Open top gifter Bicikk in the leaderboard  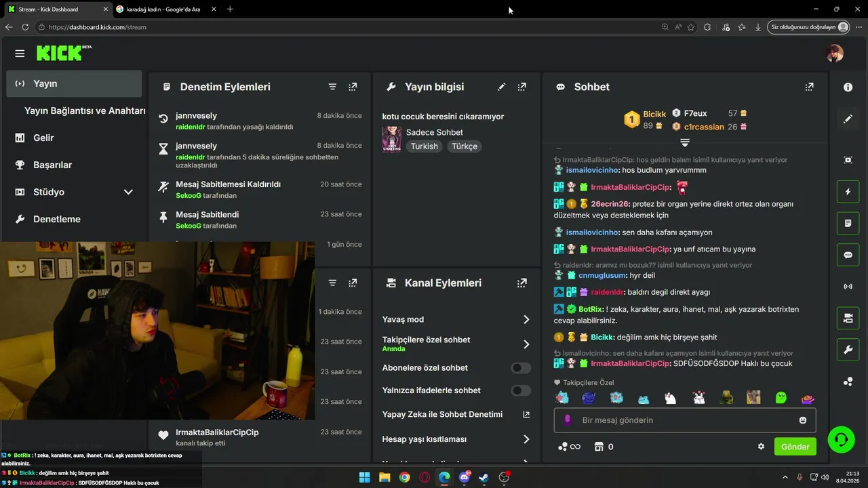(x=655, y=114)
